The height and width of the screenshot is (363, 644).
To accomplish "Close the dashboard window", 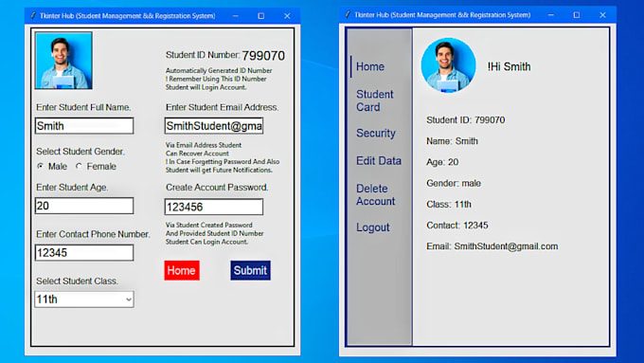I will (602, 15).
